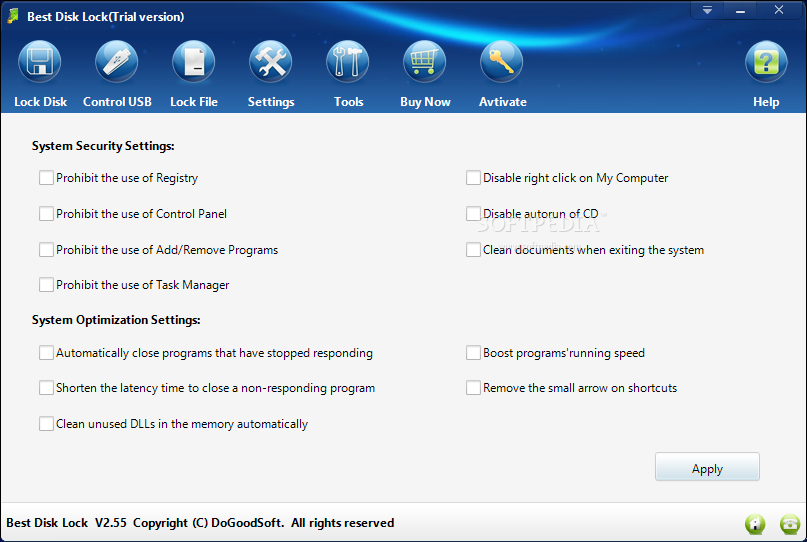The height and width of the screenshot is (542, 807).
Task: Click the System Security Settings heading
Action: point(103,146)
